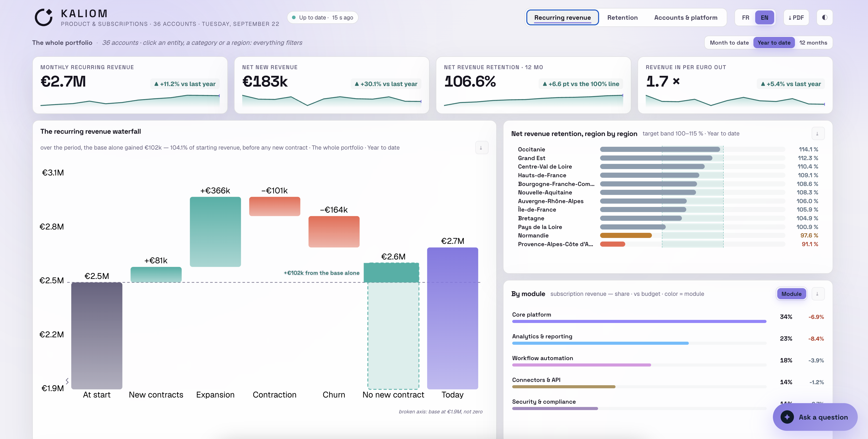868x439 pixels.
Task: Click the Churn bar in the waterfall
Action: tap(334, 232)
